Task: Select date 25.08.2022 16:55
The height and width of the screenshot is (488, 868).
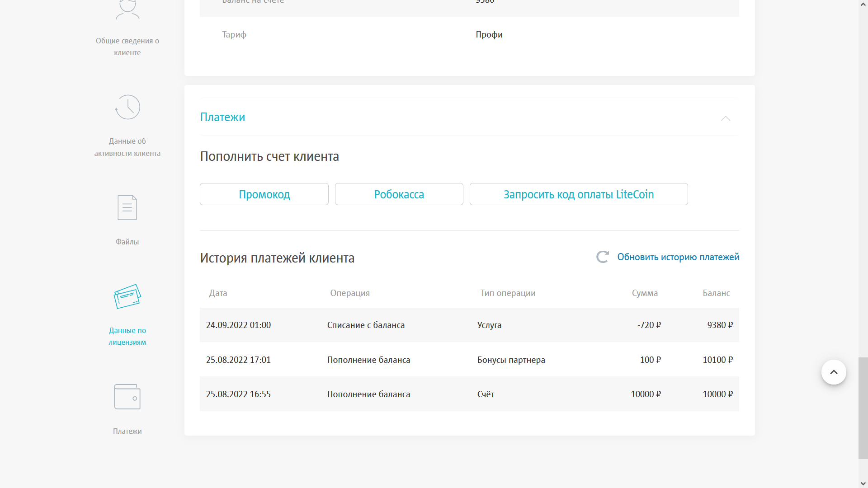Action: click(238, 394)
